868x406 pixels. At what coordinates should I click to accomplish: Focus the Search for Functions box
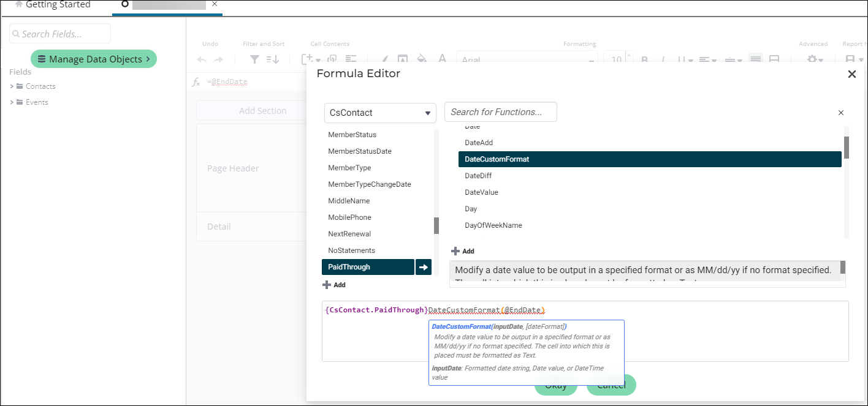pyautogui.click(x=501, y=111)
